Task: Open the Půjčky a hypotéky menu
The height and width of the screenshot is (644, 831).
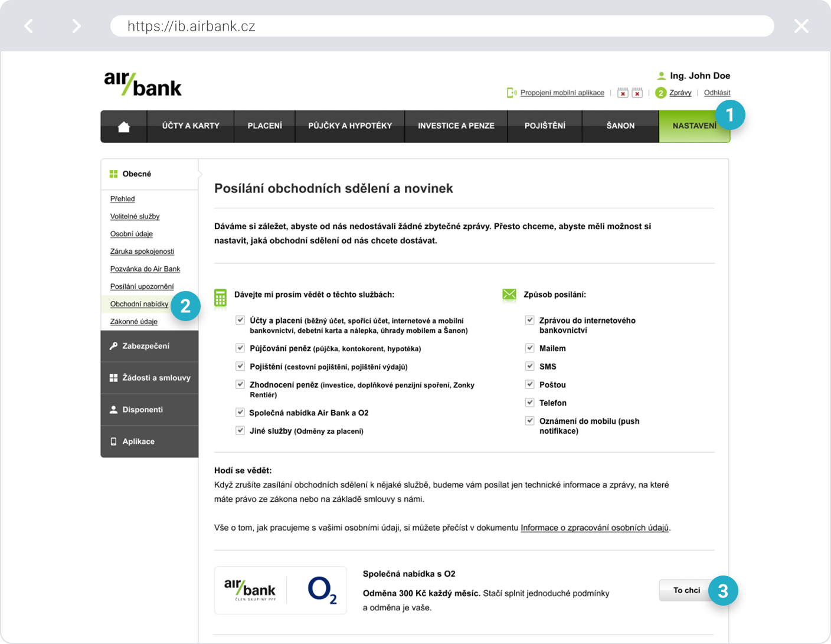Action: point(350,126)
